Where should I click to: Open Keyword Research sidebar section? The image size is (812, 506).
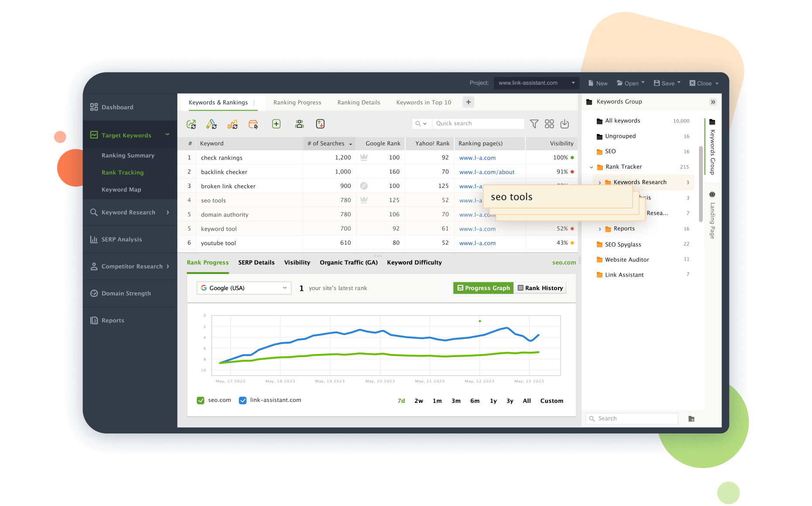[130, 212]
